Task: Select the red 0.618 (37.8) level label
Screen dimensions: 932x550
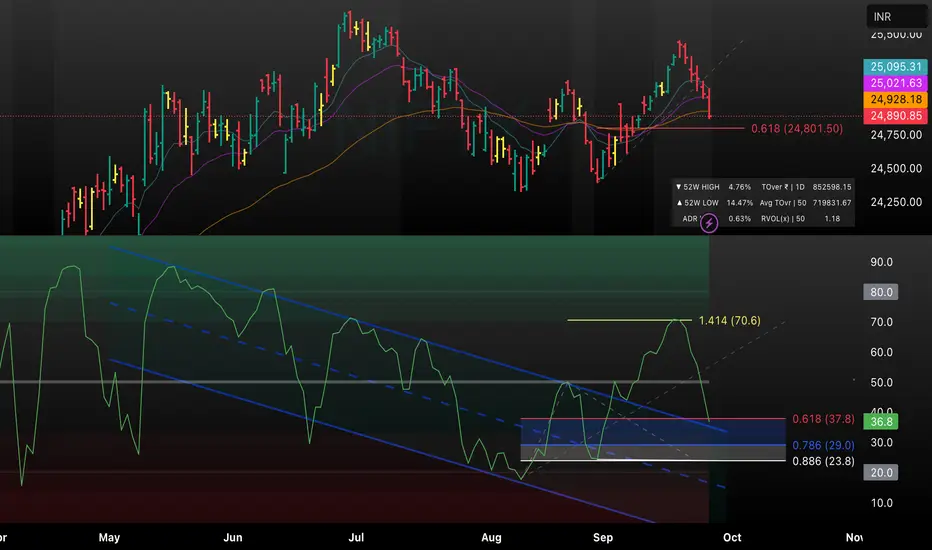Action: point(823,419)
